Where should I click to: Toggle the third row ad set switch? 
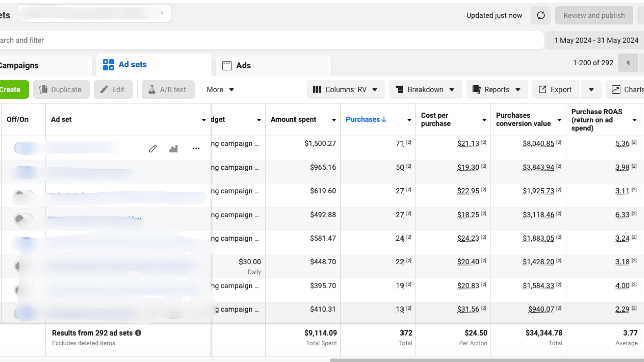coord(23,194)
